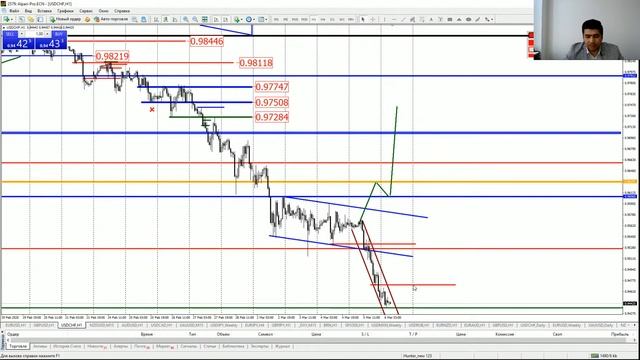
Task: Decrease volume in one-click trading panel
Action: 22,34
